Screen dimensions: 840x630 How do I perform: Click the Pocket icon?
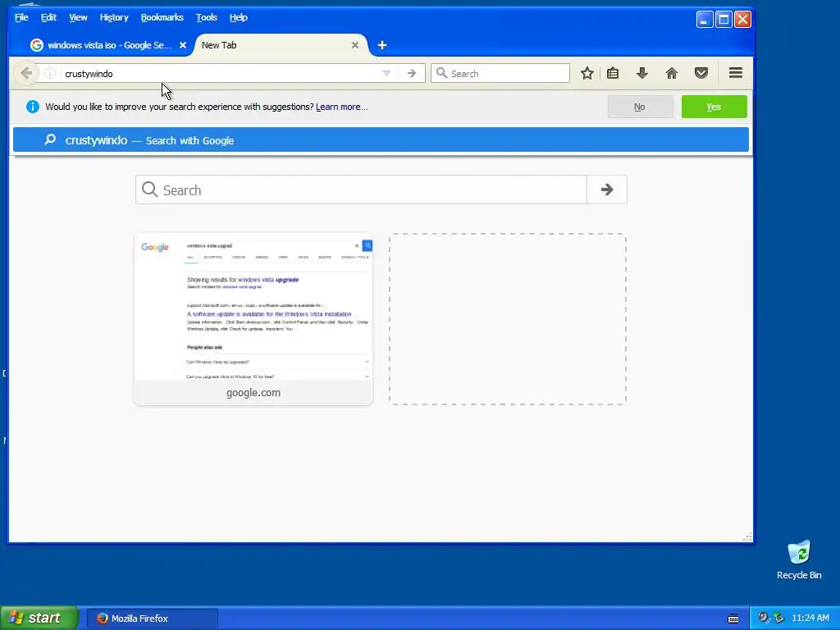(x=701, y=73)
